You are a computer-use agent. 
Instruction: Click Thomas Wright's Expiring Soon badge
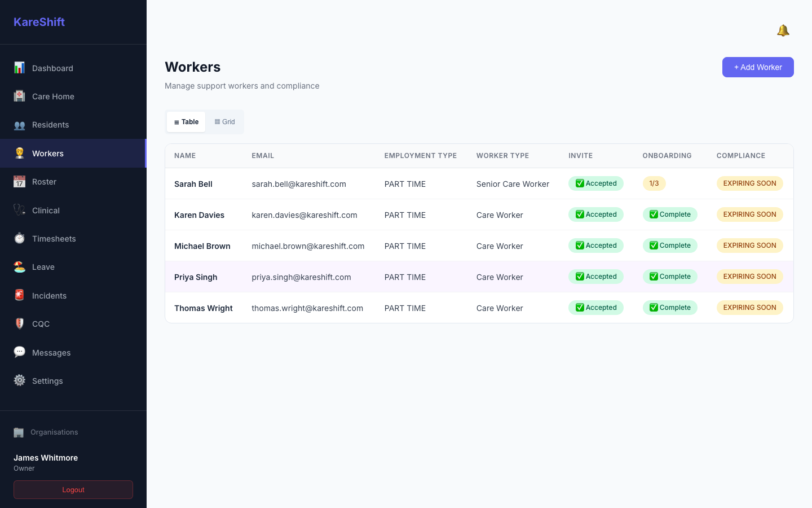(x=749, y=308)
